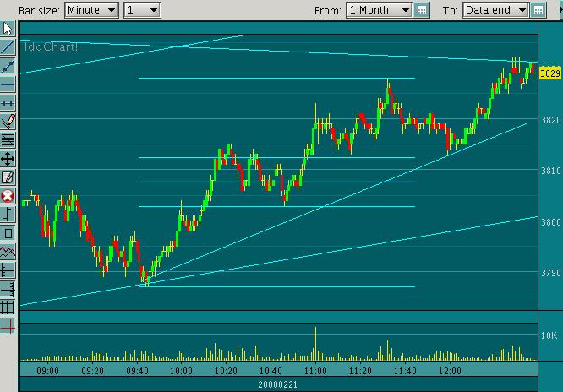Select the arrow pointer tool
The width and height of the screenshot is (563, 392).
(x=8, y=29)
